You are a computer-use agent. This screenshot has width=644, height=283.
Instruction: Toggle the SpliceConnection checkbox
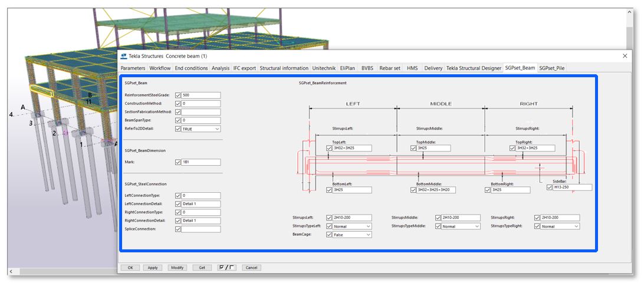[x=178, y=229]
